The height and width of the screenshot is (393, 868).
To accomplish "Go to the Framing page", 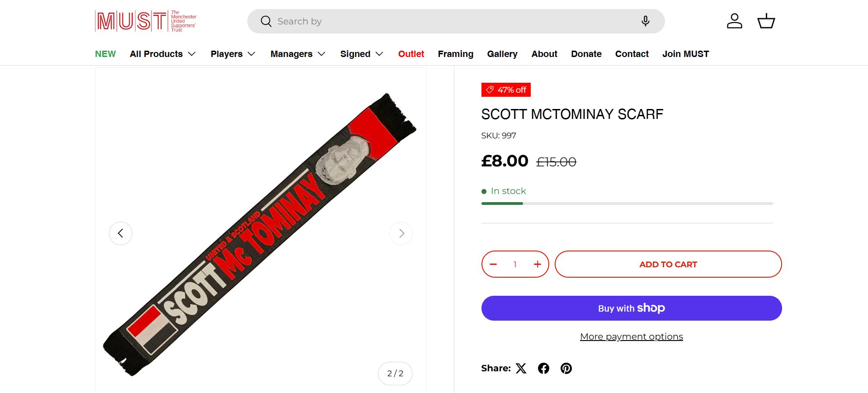I will click(455, 54).
